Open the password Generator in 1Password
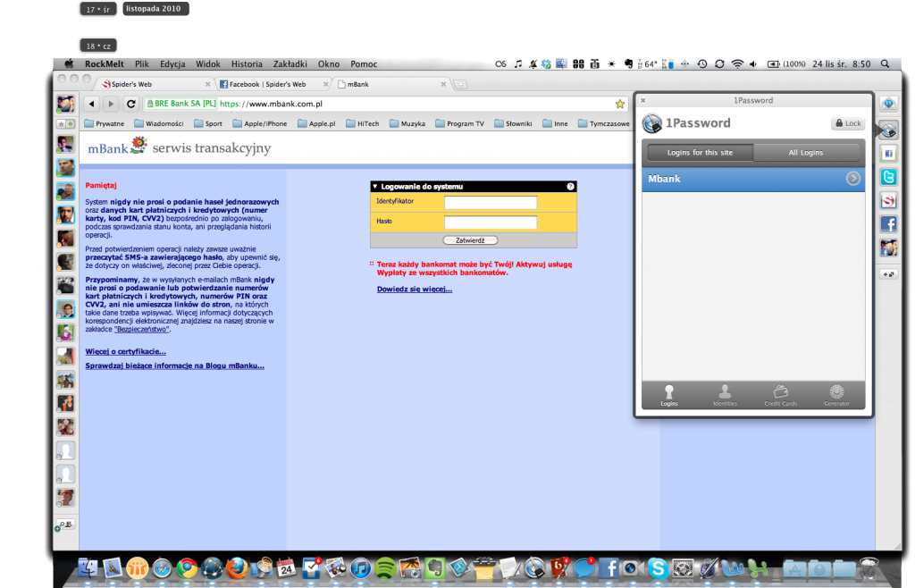 pos(836,395)
